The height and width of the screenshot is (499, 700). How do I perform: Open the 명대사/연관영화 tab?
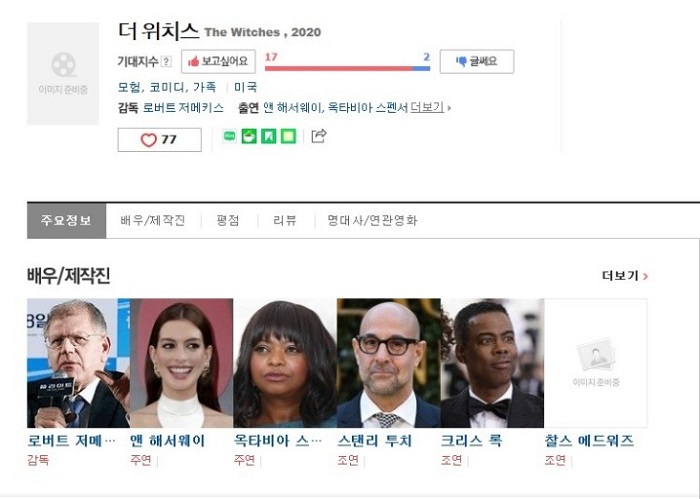coord(372,220)
